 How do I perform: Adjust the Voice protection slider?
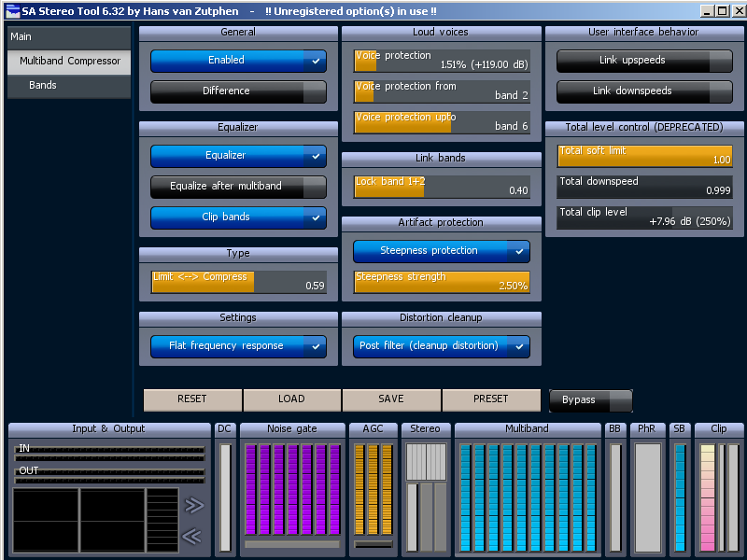442,61
